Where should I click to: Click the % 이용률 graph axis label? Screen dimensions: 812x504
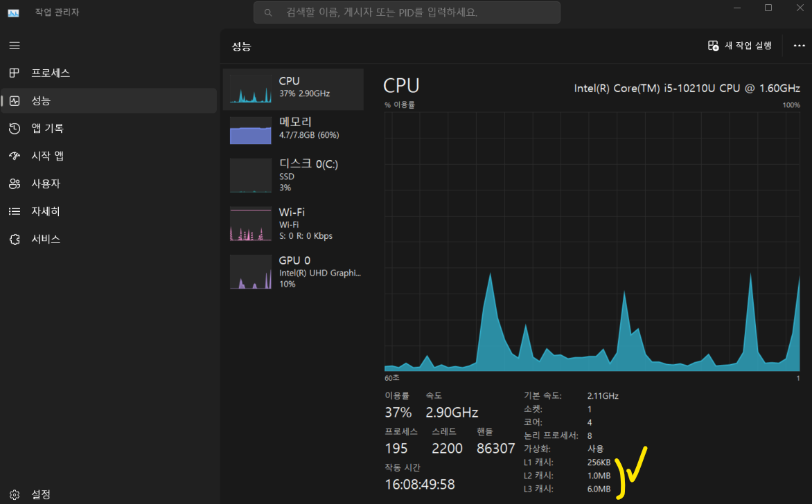pyautogui.click(x=400, y=105)
